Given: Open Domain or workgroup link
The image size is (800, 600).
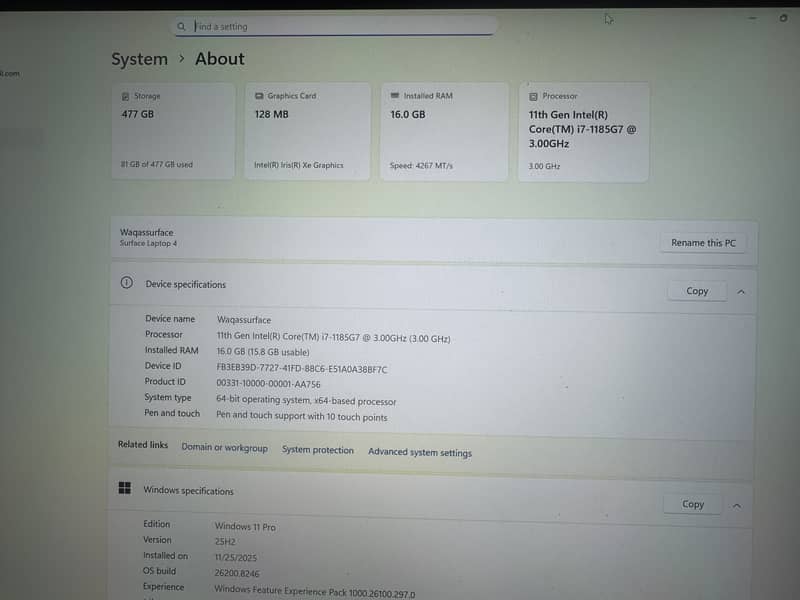Looking at the screenshot, I should [x=224, y=447].
